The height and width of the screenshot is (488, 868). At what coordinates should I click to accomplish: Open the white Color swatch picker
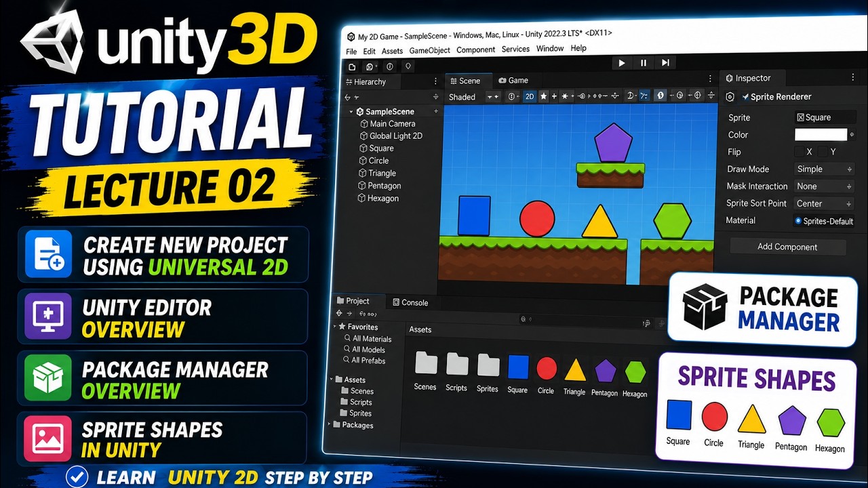[821, 134]
